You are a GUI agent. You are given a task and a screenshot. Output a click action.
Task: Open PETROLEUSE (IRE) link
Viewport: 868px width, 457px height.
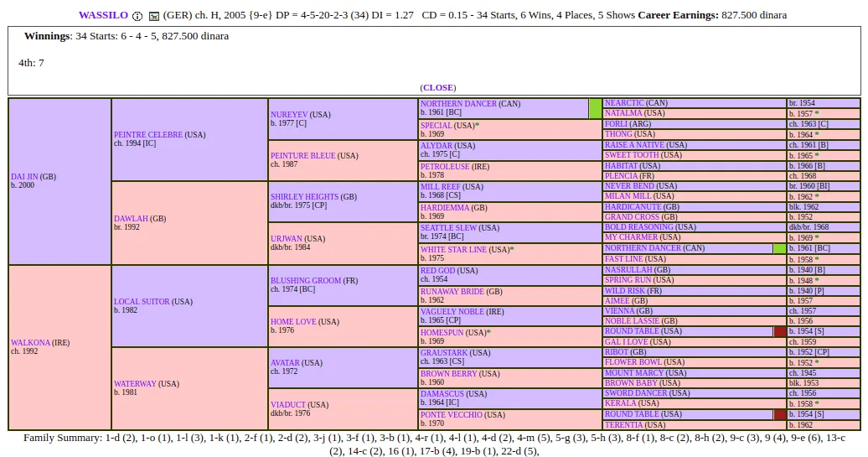(445, 167)
